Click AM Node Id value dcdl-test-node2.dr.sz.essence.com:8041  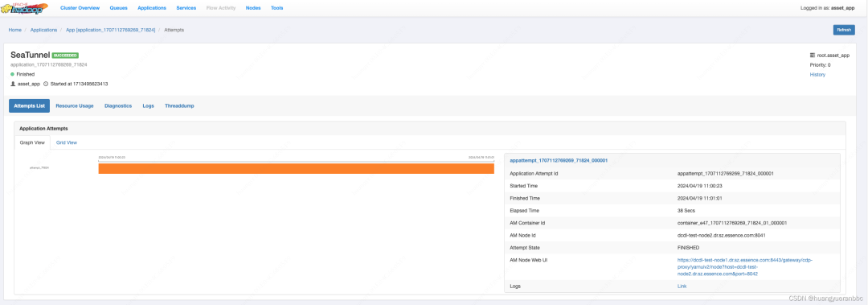[721, 235]
